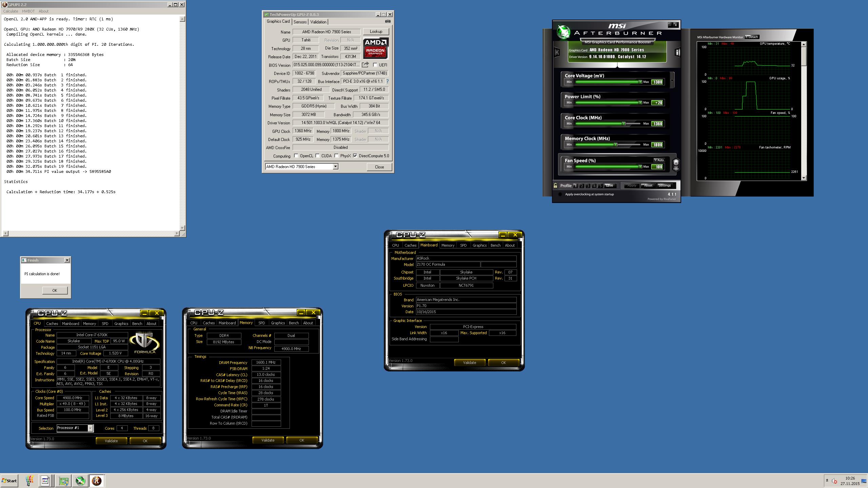Click the GPUPI title bar app icon
The image size is (868, 488).
(x=4, y=4)
